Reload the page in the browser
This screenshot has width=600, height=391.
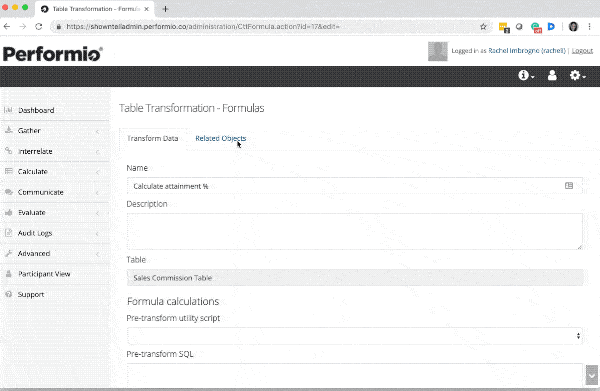tap(39, 26)
